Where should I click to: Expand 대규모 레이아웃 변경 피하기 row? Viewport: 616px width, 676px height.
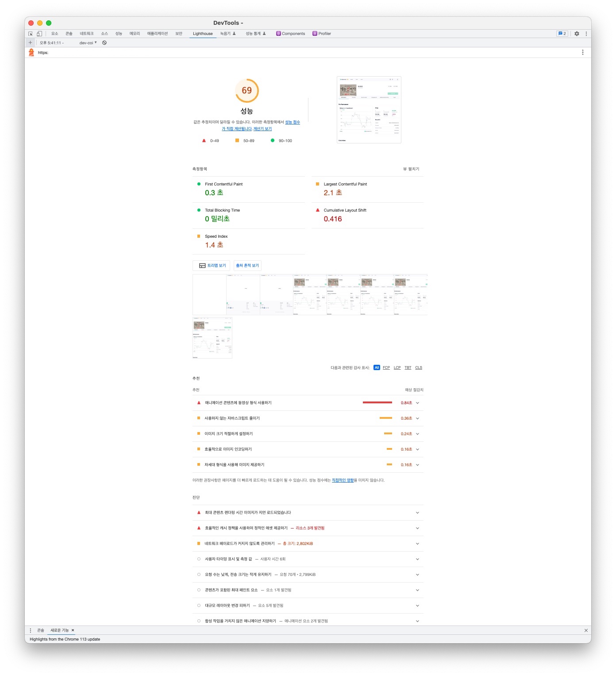point(308,606)
